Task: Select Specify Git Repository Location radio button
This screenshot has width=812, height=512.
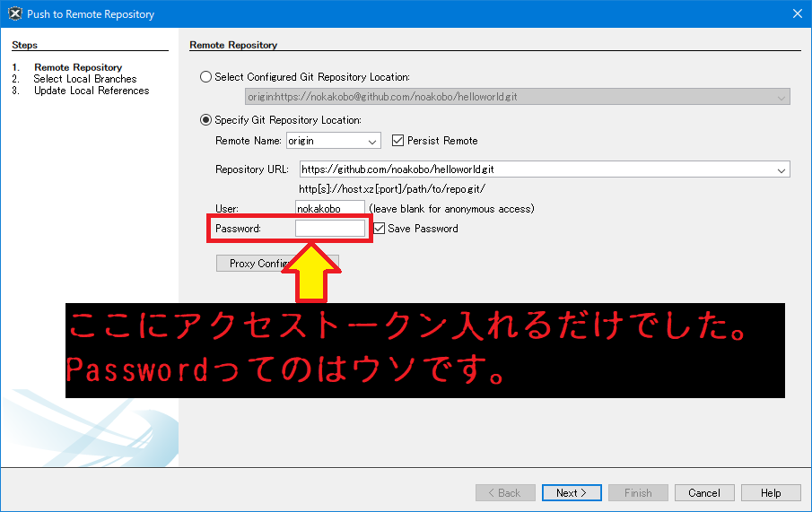Action: 205,120
